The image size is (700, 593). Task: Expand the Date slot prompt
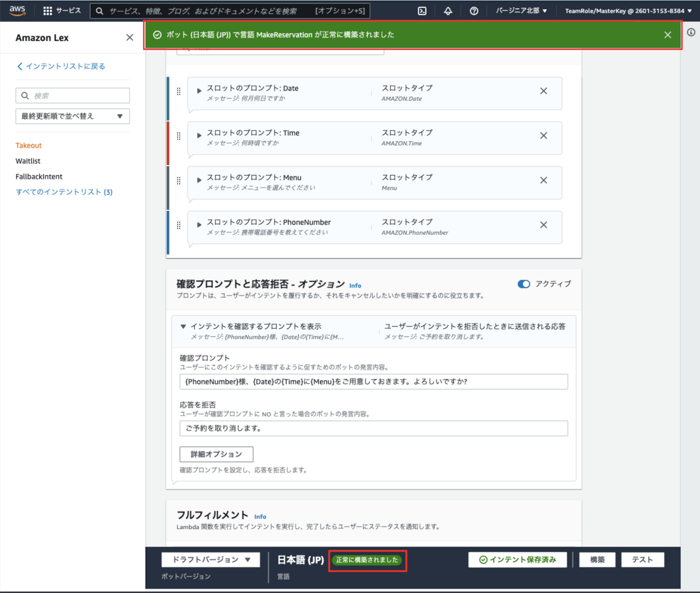pyautogui.click(x=199, y=91)
